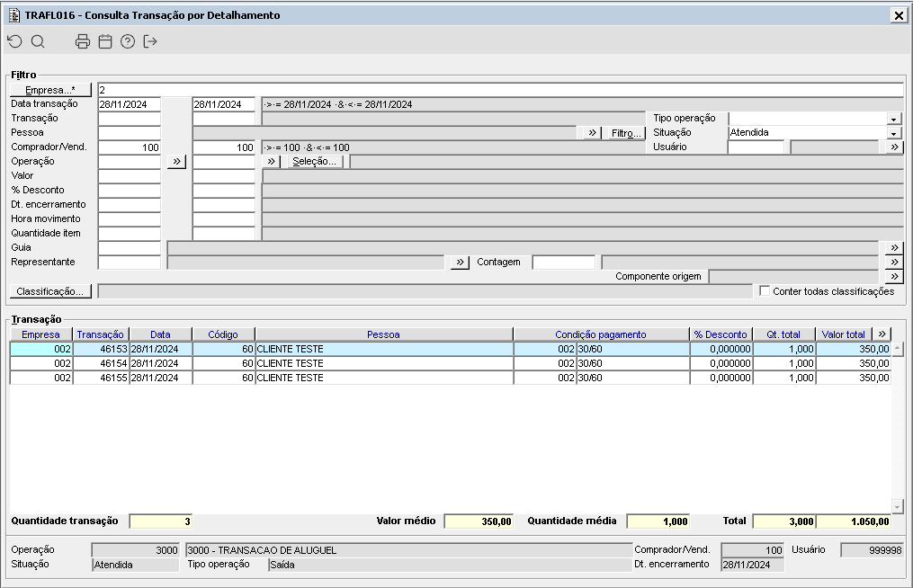
Task: Close the TRAFL016 window
Action: click(899, 15)
